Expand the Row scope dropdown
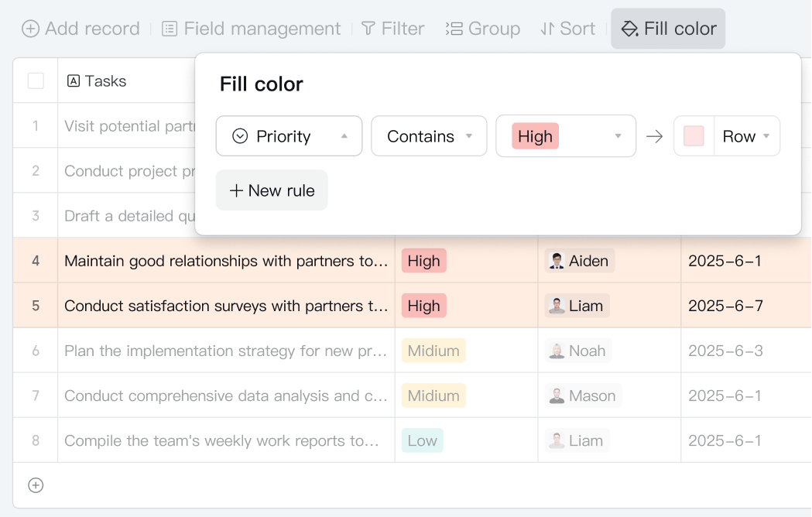The height and width of the screenshot is (517, 812). click(746, 136)
